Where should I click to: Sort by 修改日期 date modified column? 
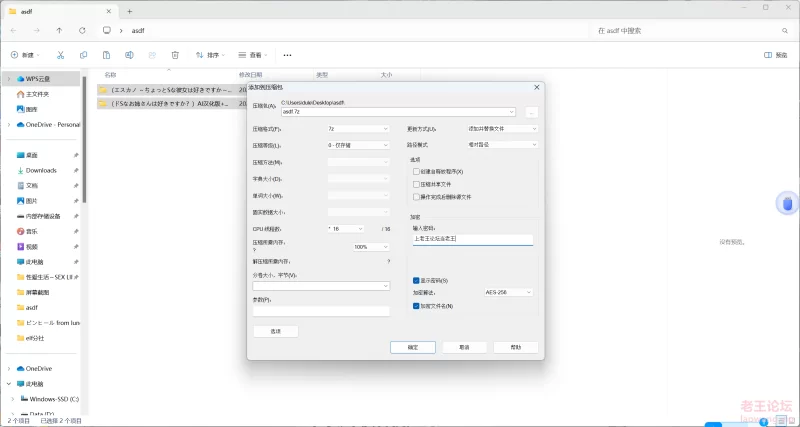(x=251, y=74)
